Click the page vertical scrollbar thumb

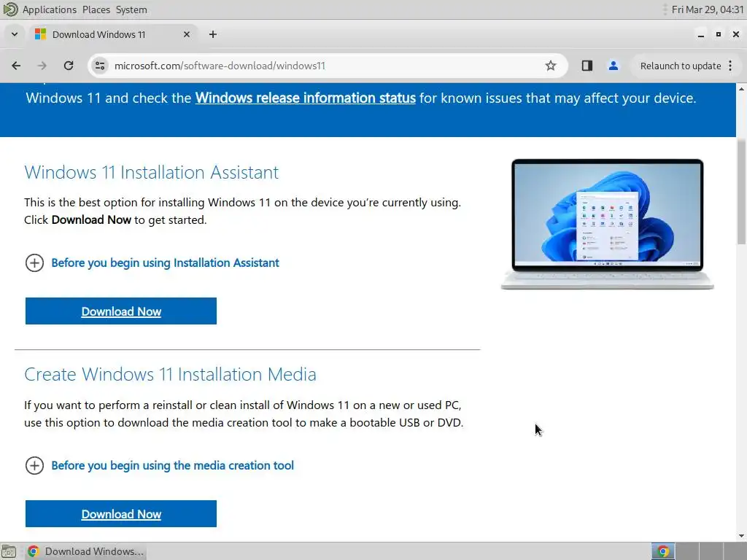pyautogui.click(x=741, y=192)
